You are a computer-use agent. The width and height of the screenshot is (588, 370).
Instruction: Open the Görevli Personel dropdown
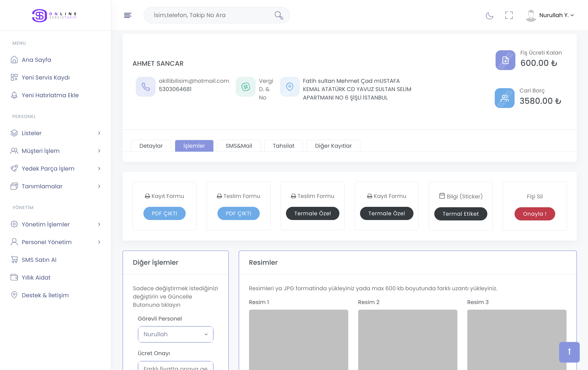(x=175, y=334)
